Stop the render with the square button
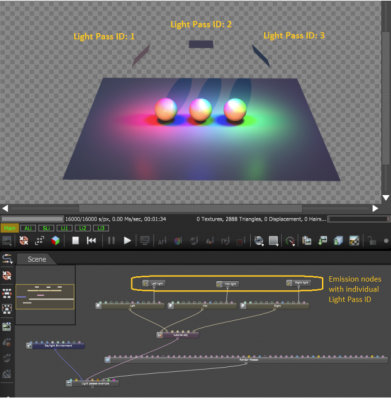 pyautogui.click(x=75, y=240)
